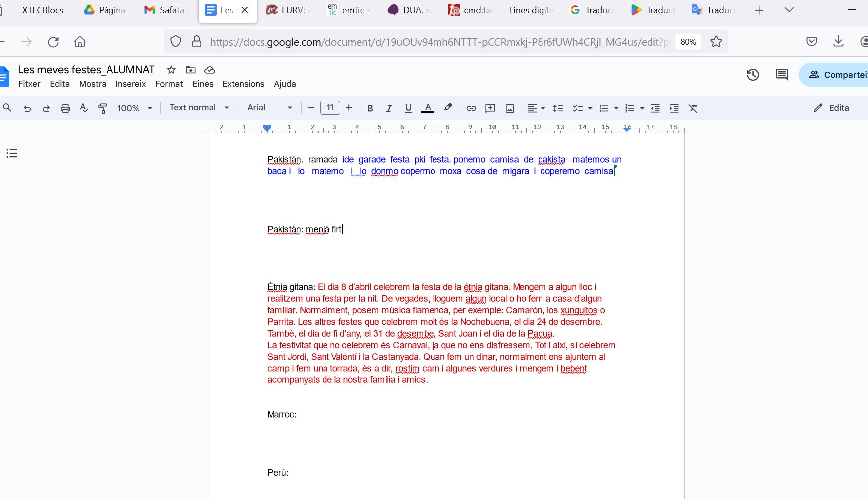Click the Add comment toolbar icon
The height and width of the screenshot is (499, 868).
click(x=490, y=108)
